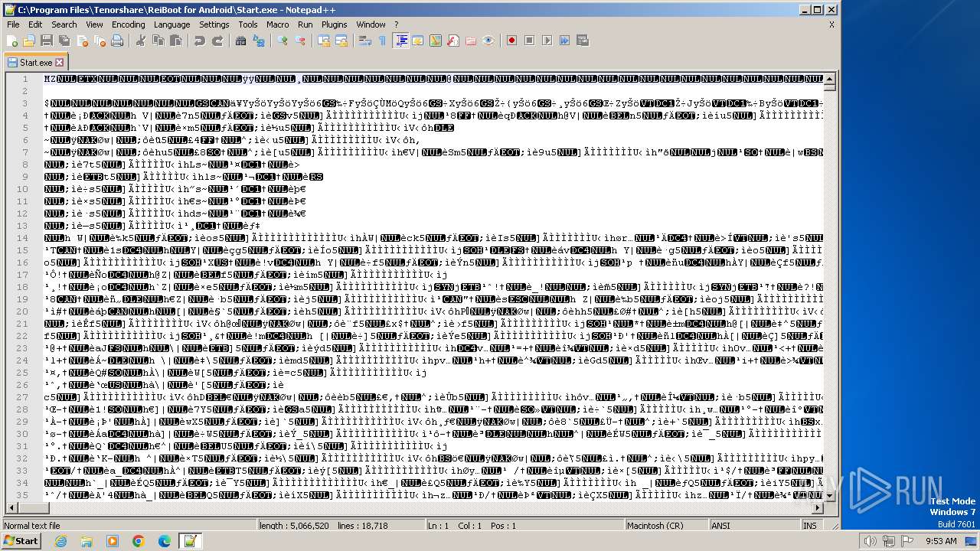
Task: Toggle Show All Characters pilcrow icon
Action: point(383,41)
